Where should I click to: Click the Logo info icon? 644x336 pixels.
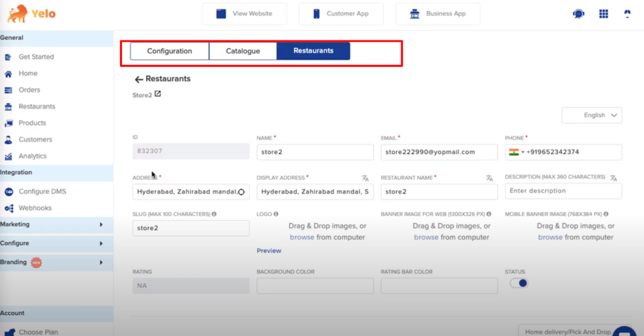[276, 214]
